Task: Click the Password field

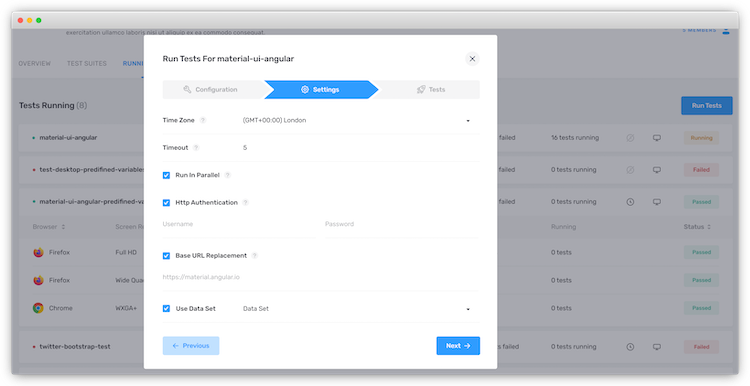Action: coord(402,224)
